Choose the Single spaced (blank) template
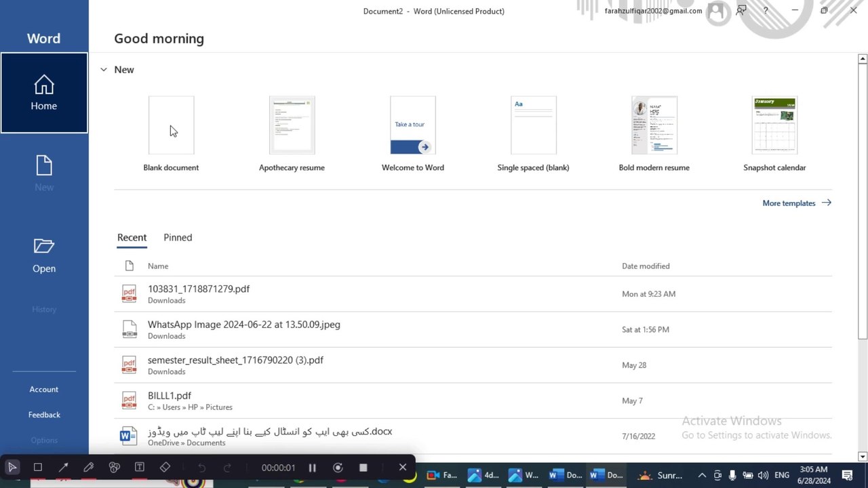The width and height of the screenshot is (868, 488). pos(534,134)
